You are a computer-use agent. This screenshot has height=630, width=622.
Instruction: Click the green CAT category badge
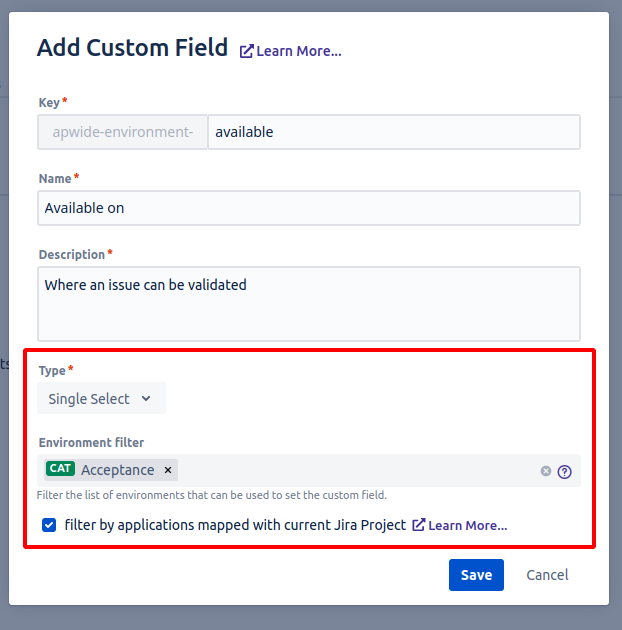click(60, 470)
